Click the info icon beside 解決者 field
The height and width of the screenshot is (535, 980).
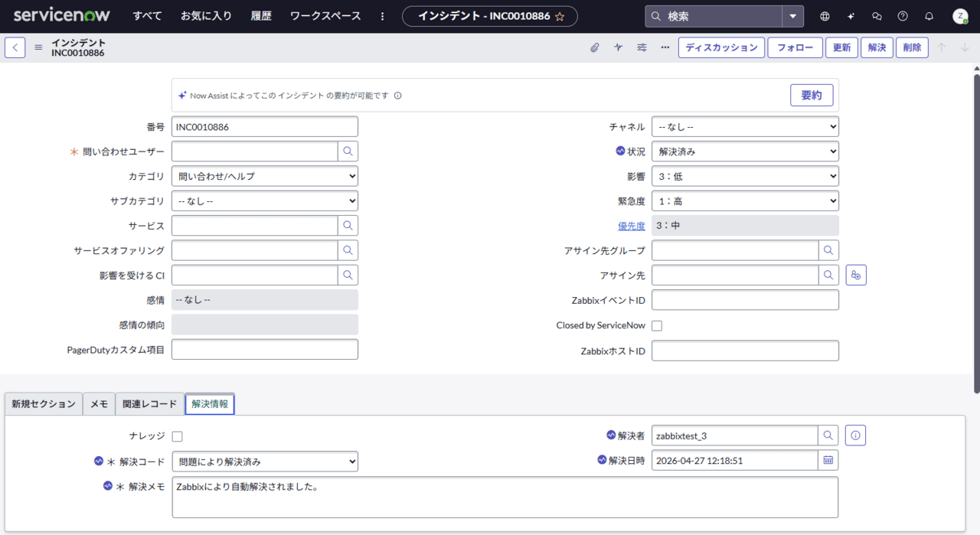[x=855, y=436]
